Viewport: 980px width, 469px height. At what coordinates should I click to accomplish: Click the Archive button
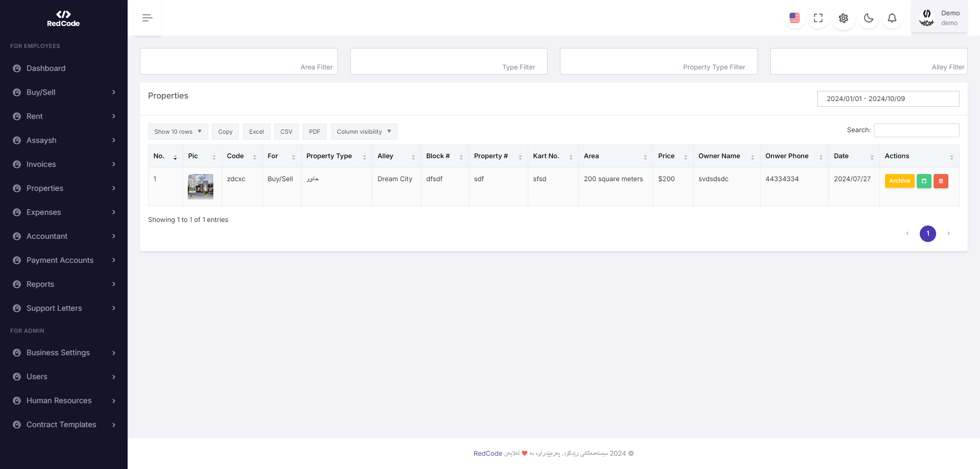(899, 181)
